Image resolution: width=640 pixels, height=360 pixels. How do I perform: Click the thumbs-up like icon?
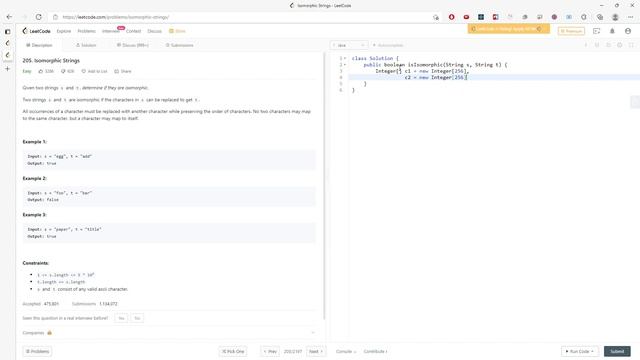pyautogui.click(x=41, y=71)
